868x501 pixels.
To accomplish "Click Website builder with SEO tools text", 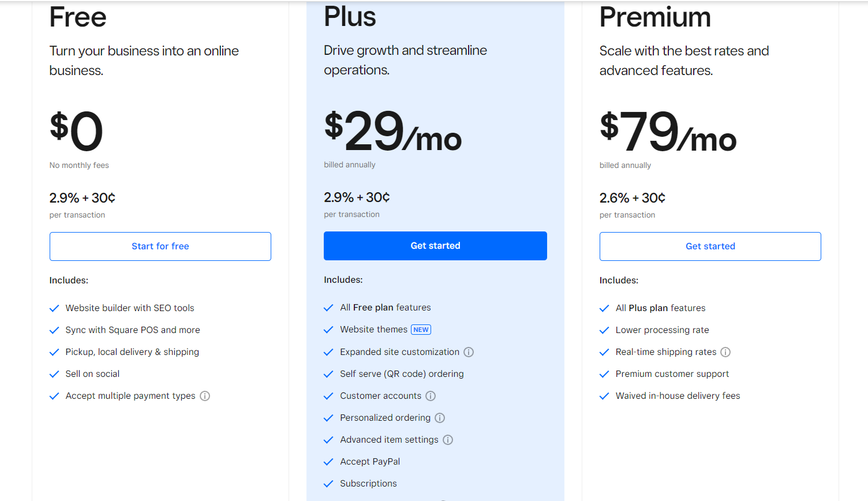I will pyautogui.click(x=130, y=308).
